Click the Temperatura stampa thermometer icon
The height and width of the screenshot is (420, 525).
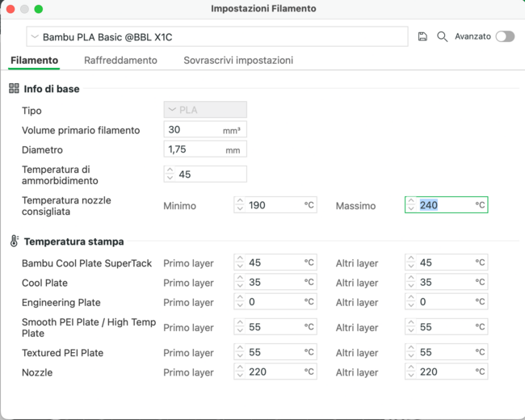[14, 241]
